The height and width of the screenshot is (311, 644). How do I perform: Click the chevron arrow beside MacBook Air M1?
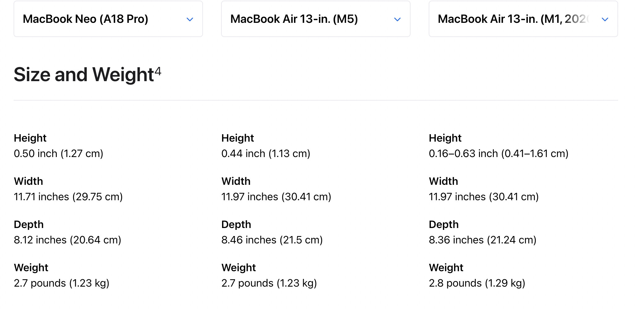click(x=605, y=19)
